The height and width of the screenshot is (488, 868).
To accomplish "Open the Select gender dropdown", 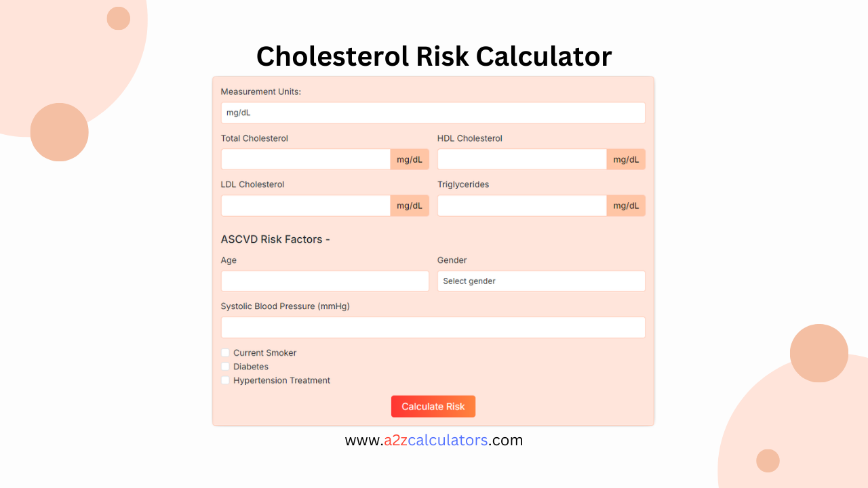I will click(x=540, y=281).
